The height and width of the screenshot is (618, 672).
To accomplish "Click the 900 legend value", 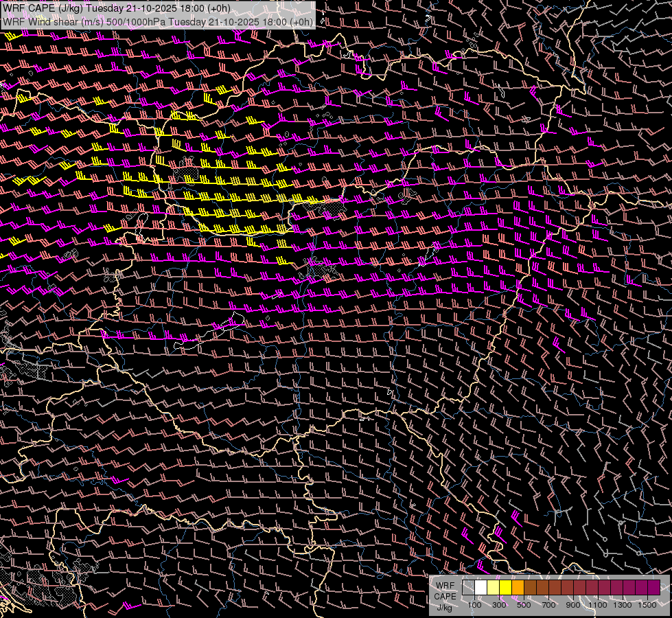I will (x=573, y=605).
